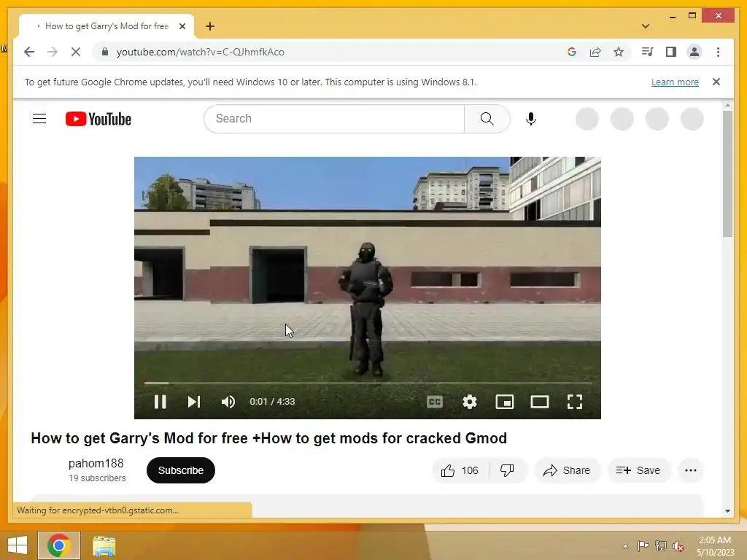The height and width of the screenshot is (560, 747).
Task: Dislike this video
Action: click(x=507, y=470)
